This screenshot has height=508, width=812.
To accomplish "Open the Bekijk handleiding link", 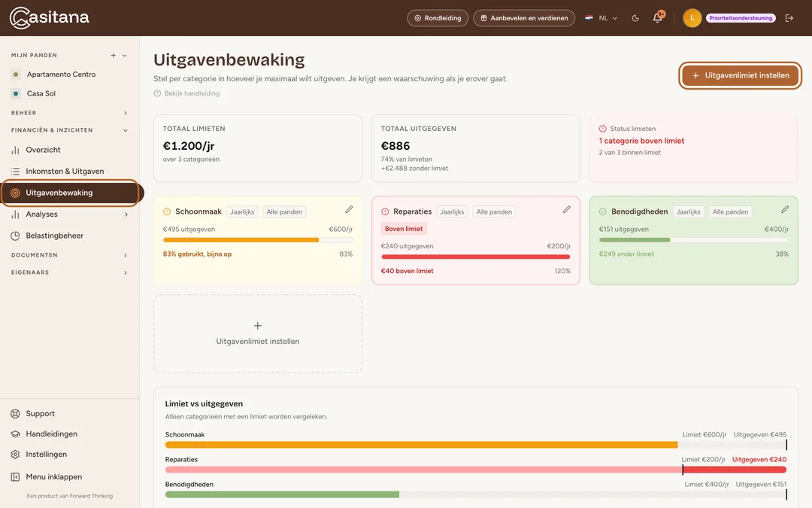I will (192, 93).
